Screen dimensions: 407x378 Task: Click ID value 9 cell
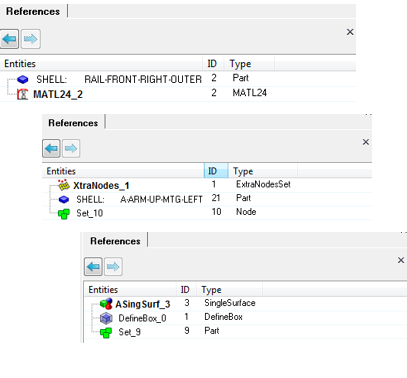187,331
